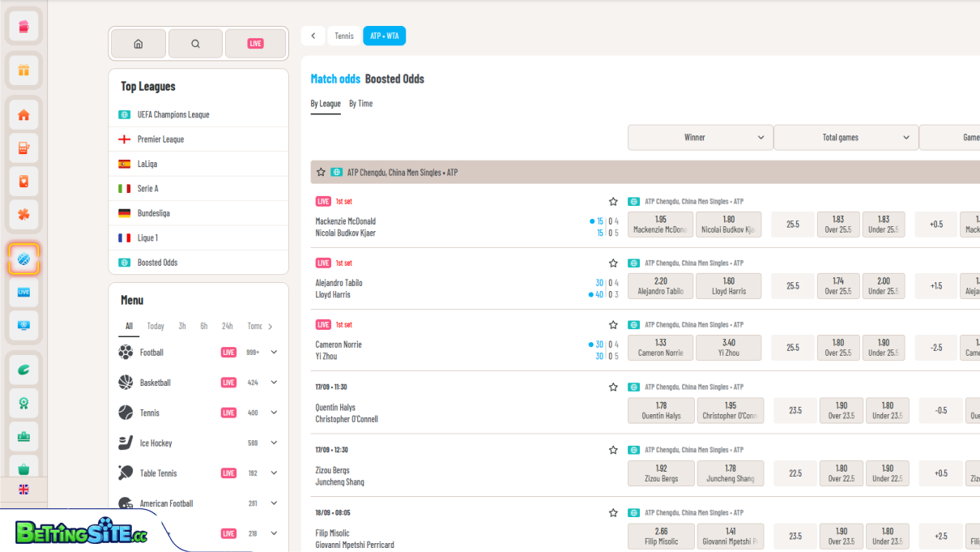Open the Premier League link
Screen dimensions: 980x552
click(x=162, y=139)
